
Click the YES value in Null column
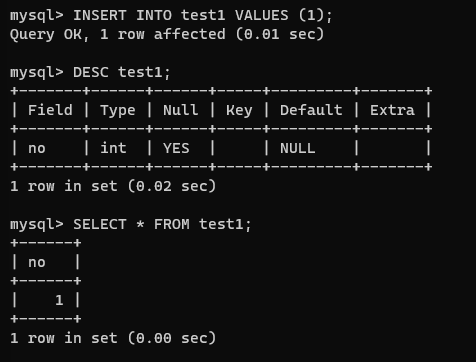pyautogui.click(x=176, y=148)
